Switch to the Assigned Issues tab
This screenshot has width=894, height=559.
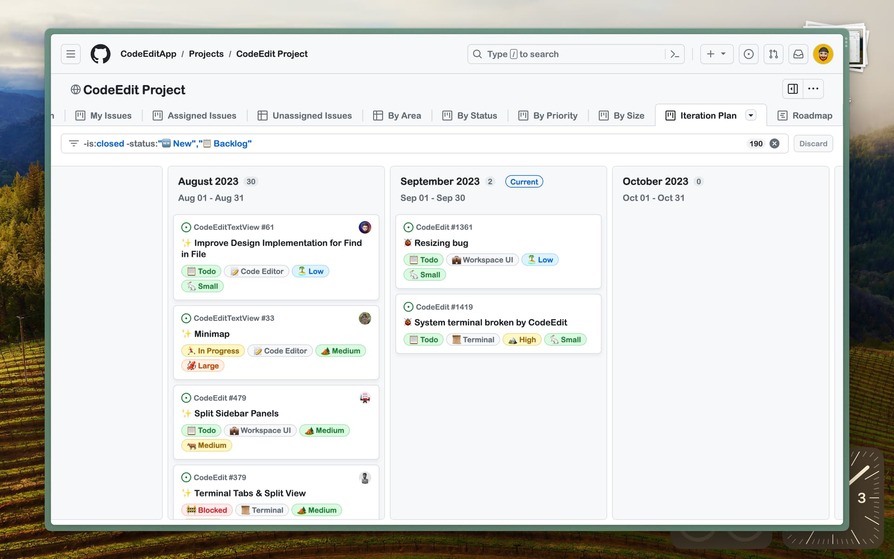(x=194, y=115)
